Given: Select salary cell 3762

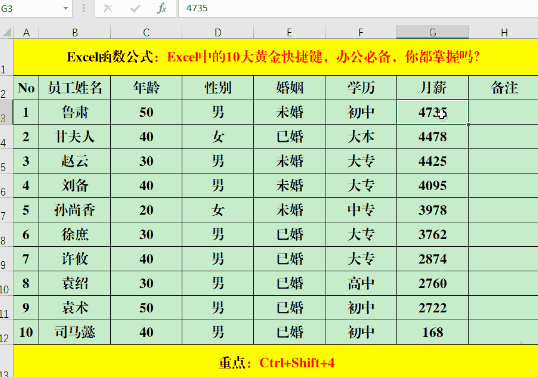Looking at the screenshot, I should click(433, 234).
